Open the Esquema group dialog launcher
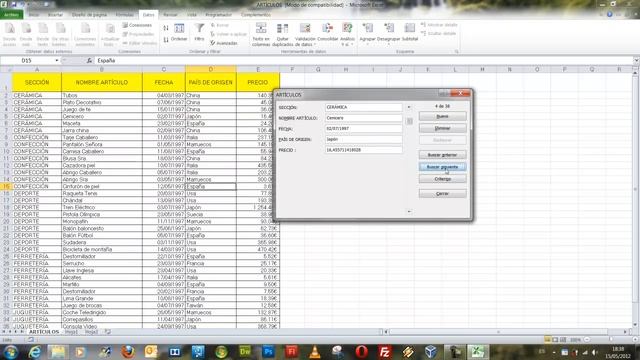This screenshot has height=360, width=640. [x=456, y=52]
